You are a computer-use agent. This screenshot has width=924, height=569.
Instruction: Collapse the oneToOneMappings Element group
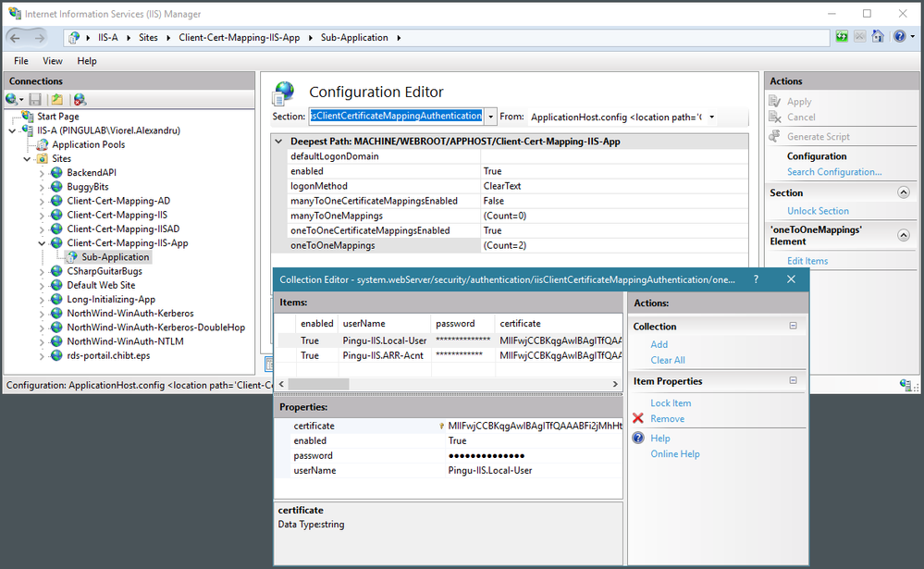(904, 235)
